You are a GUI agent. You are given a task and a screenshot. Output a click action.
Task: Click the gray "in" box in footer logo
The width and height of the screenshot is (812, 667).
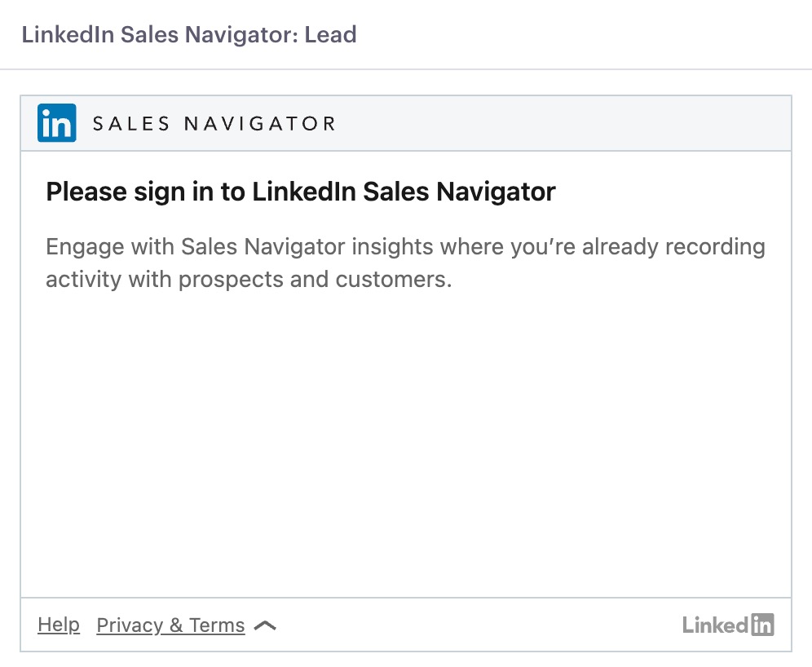coord(762,625)
